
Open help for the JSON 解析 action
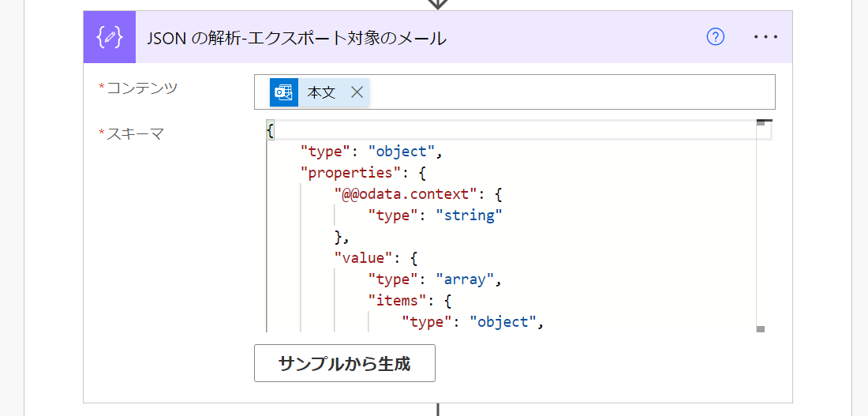point(716,37)
